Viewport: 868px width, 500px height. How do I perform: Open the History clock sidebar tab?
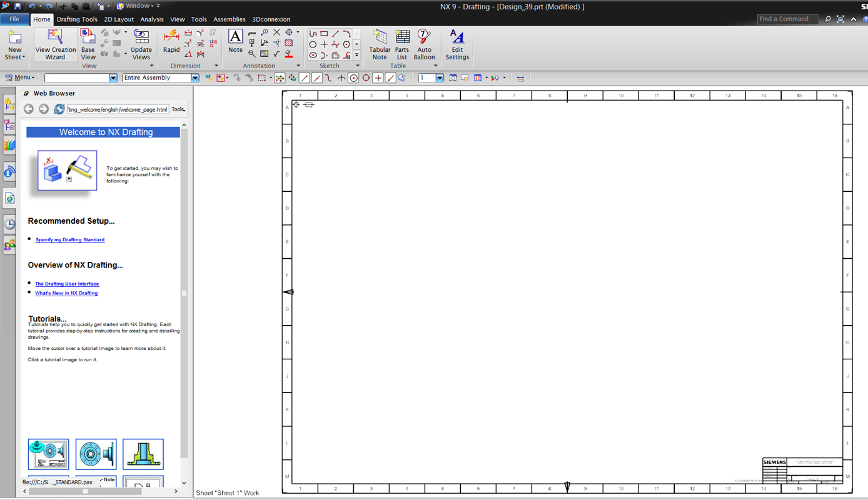9,224
